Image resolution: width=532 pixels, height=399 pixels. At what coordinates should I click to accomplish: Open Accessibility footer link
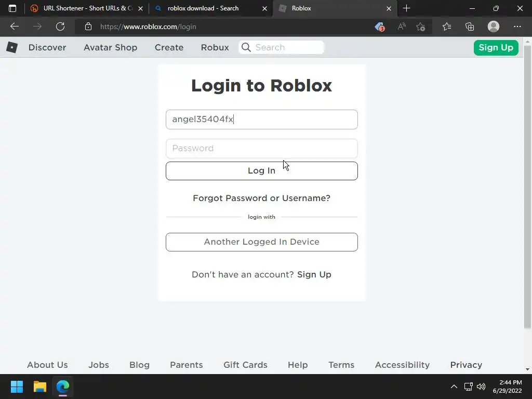[402, 365]
